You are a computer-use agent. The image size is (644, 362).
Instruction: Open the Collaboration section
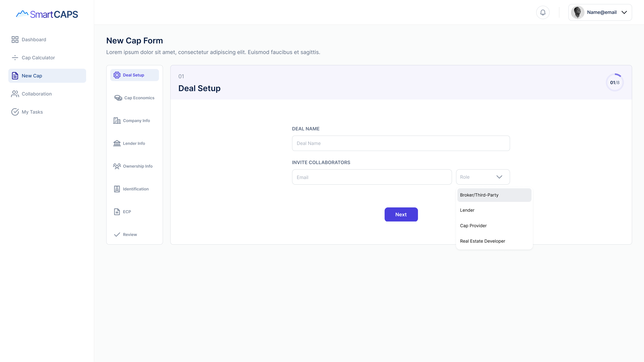[x=47, y=94]
